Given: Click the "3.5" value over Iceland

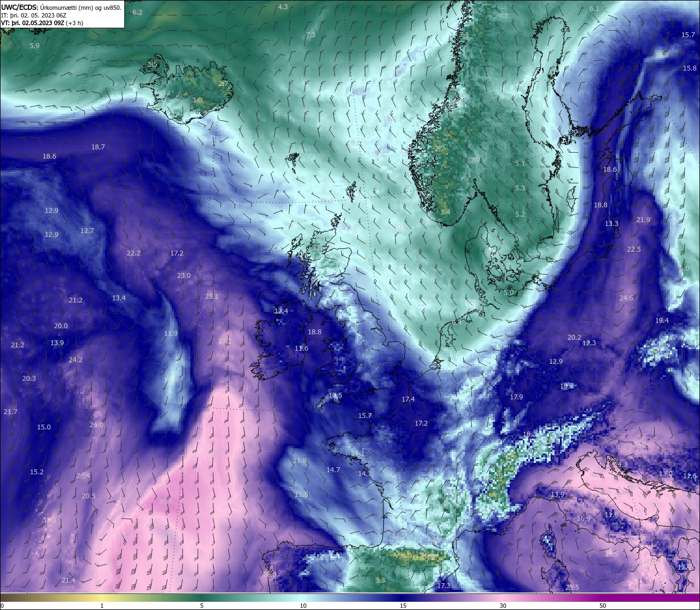Looking at the screenshot, I should (152, 65).
